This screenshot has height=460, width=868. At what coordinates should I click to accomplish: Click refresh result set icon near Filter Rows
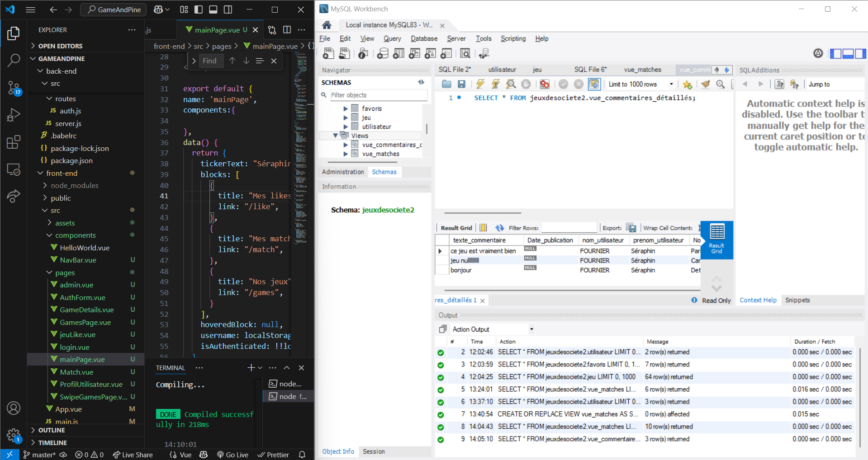tap(499, 228)
